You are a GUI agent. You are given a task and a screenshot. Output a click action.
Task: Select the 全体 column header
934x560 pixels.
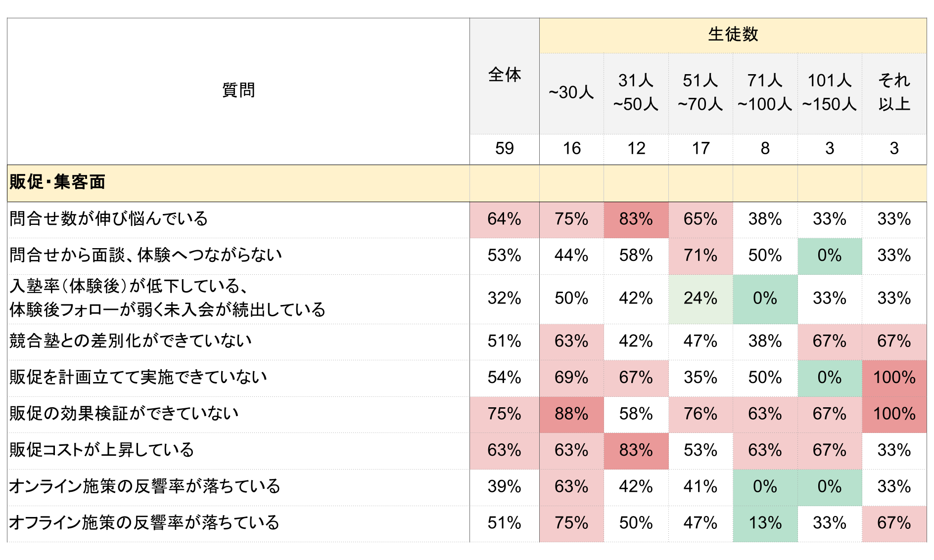click(x=504, y=75)
